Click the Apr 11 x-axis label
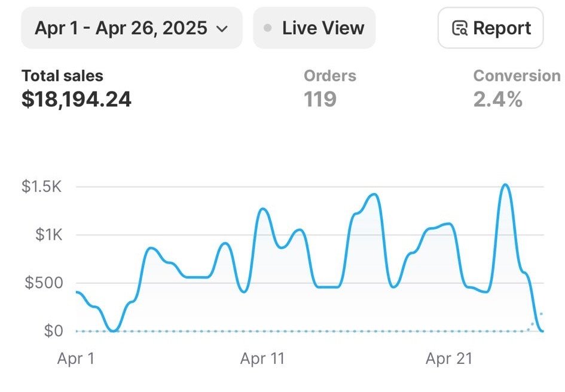This screenshot has height=392, width=565. pyautogui.click(x=262, y=359)
